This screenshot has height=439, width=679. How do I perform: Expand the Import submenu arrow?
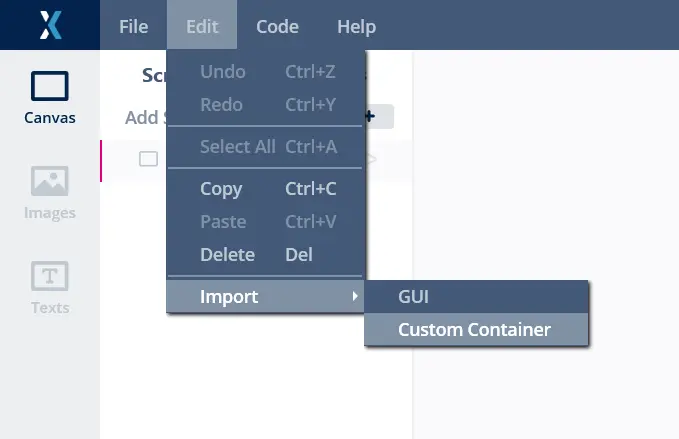(x=354, y=296)
